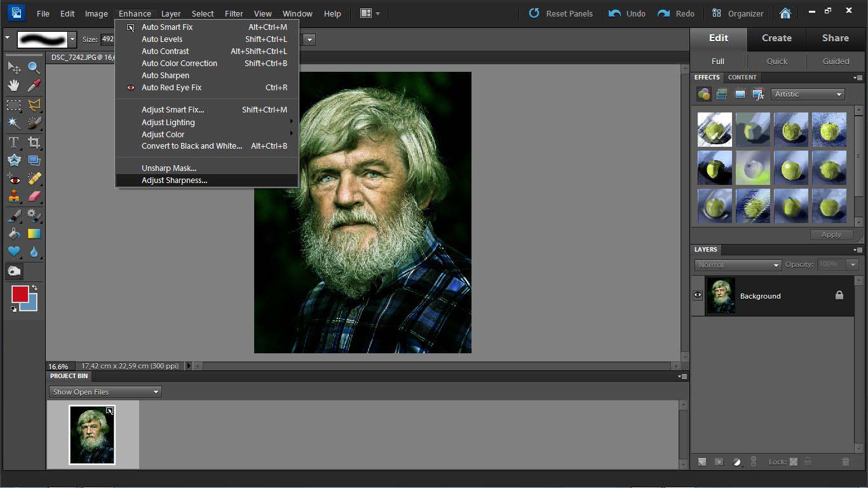
Task: Expand the Show Open Files dropdown
Action: [x=105, y=392]
